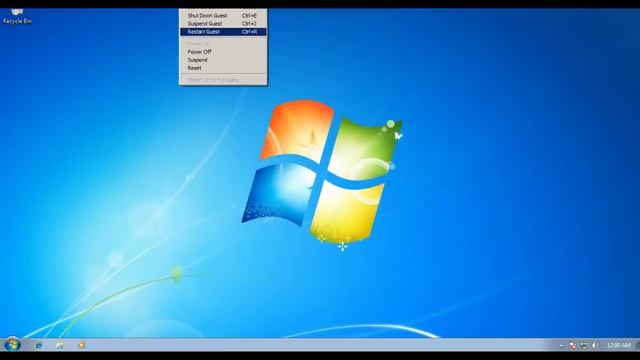Screen dimensions: 640x360
Task: Click the highlighted Restart Guest option
Action: click(x=223, y=32)
